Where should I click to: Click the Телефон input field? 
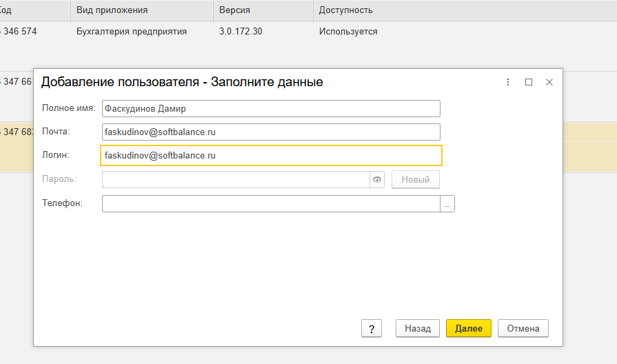point(271,204)
